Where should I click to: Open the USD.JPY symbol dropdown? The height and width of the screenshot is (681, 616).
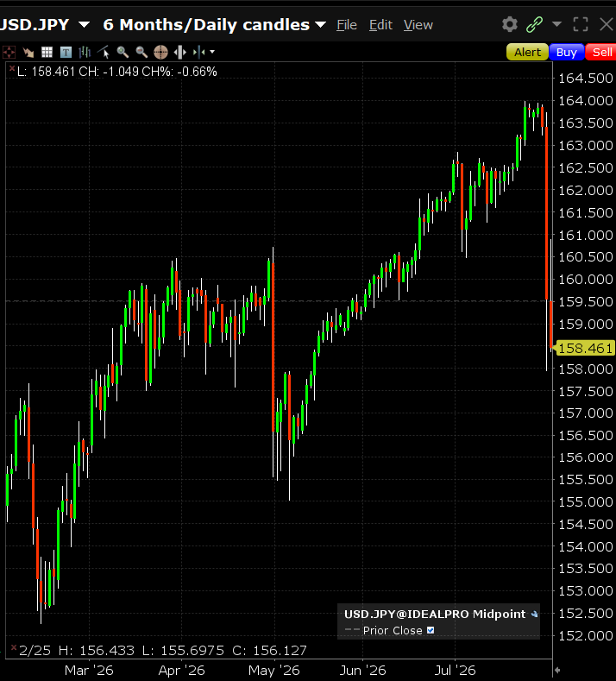[x=85, y=24]
